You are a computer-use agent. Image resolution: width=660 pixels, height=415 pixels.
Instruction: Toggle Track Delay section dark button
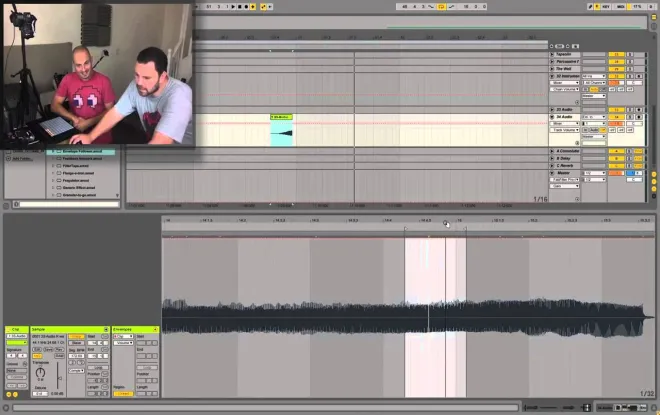[x=654, y=196]
